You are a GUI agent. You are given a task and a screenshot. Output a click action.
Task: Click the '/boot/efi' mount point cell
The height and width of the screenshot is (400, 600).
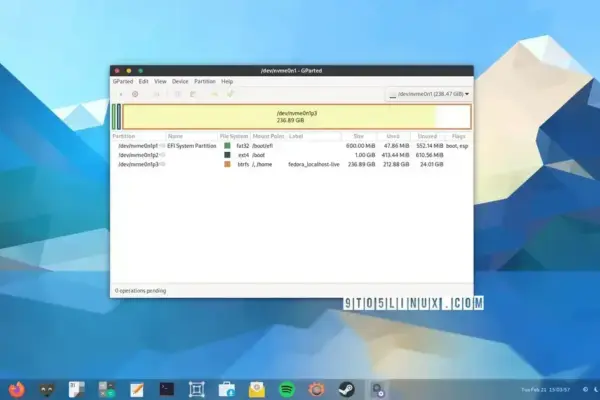[x=262, y=146]
